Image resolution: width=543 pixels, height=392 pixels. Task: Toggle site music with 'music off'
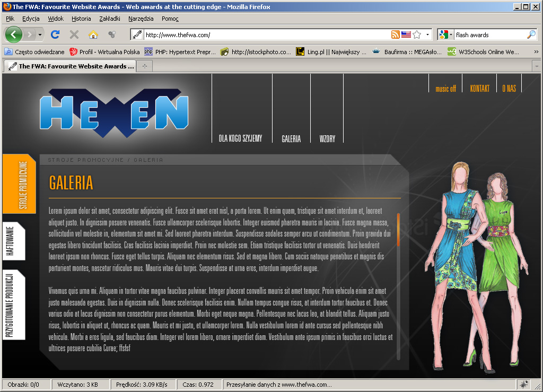[445, 89]
